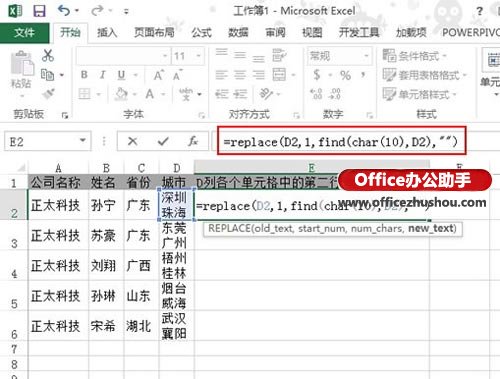Select the column D header
Viewport: 500px width, 379px height.
pyautogui.click(x=177, y=168)
